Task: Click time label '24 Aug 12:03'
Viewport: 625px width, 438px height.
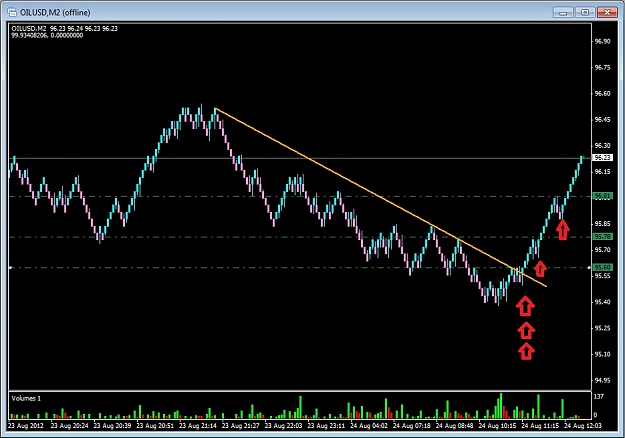Action: pos(583,426)
